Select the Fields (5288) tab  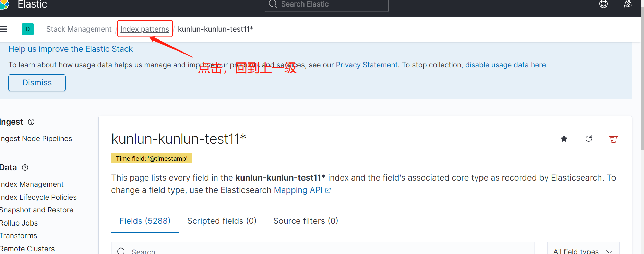145,221
